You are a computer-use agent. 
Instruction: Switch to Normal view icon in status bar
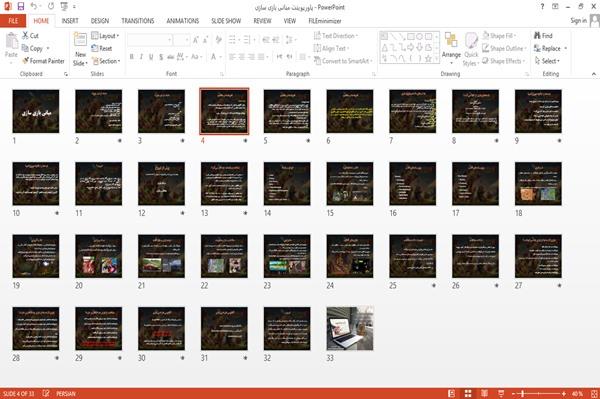pyautogui.click(x=452, y=394)
